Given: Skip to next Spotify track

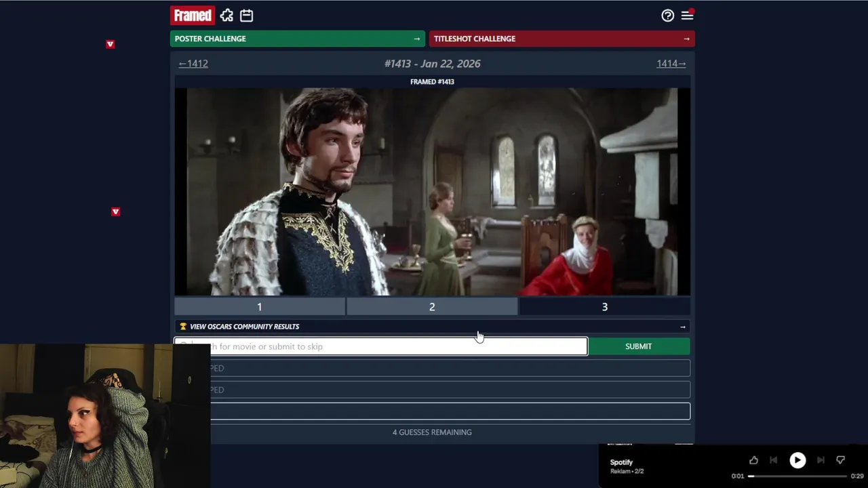Looking at the screenshot, I should (821, 460).
